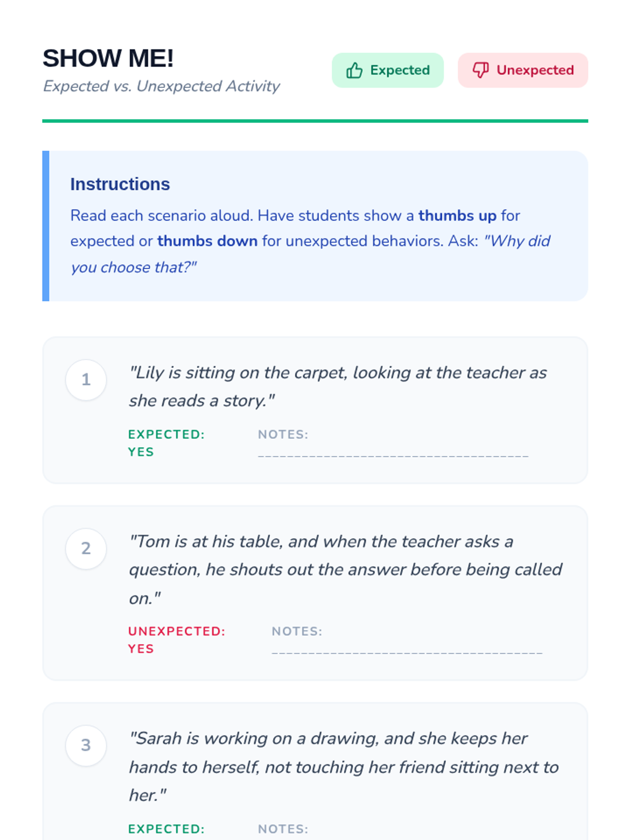Click the thumbs up icon
The image size is (630, 840).
click(x=354, y=70)
